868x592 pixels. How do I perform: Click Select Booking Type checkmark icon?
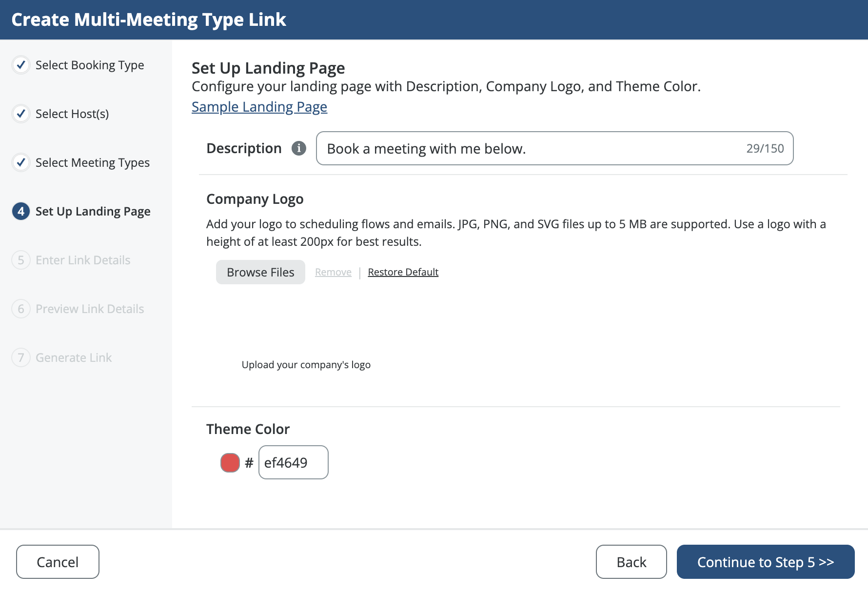(21, 65)
